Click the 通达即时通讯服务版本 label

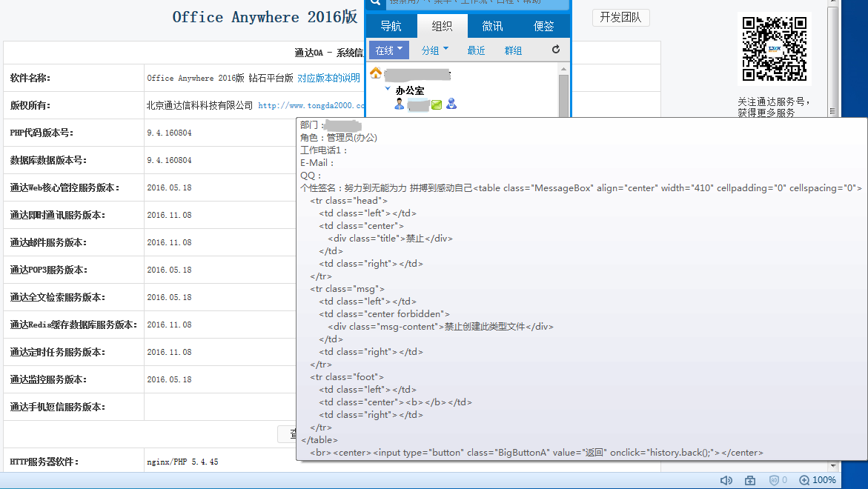[57, 215]
